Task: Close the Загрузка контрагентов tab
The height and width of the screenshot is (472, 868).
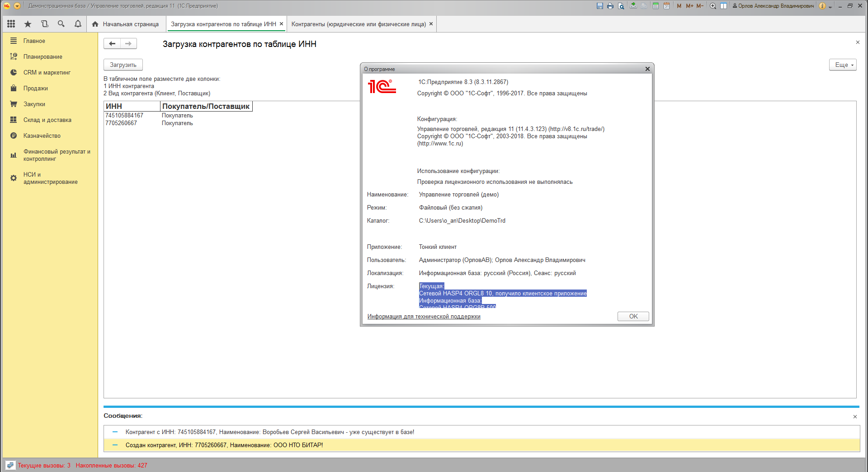Action: tap(281, 24)
